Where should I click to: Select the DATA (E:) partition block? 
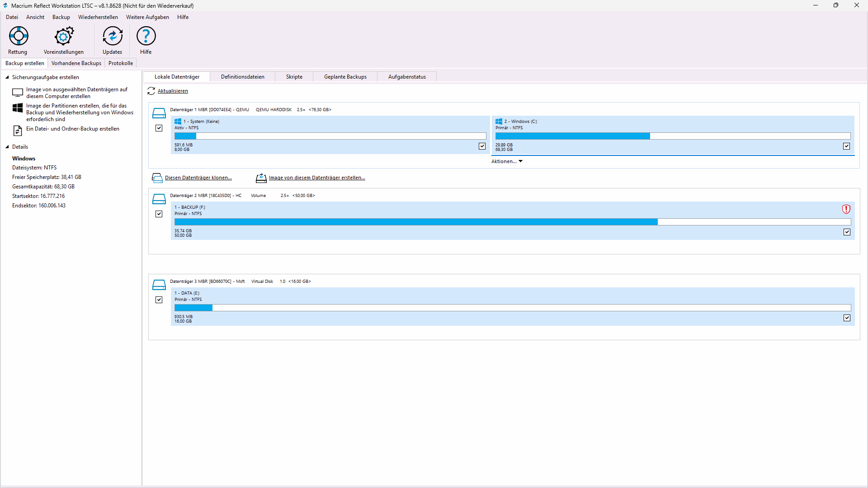pyautogui.click(x=513, y=307)
